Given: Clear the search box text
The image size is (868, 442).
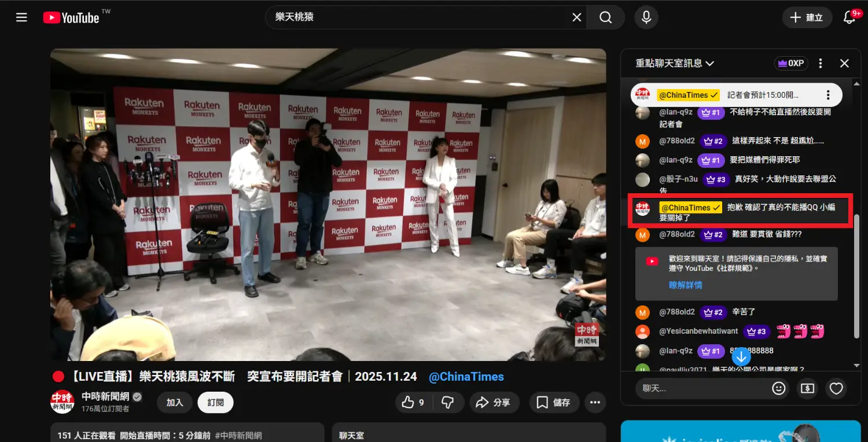Looking at the screenshot, I should pyautogui.click(x=576, y=17).
